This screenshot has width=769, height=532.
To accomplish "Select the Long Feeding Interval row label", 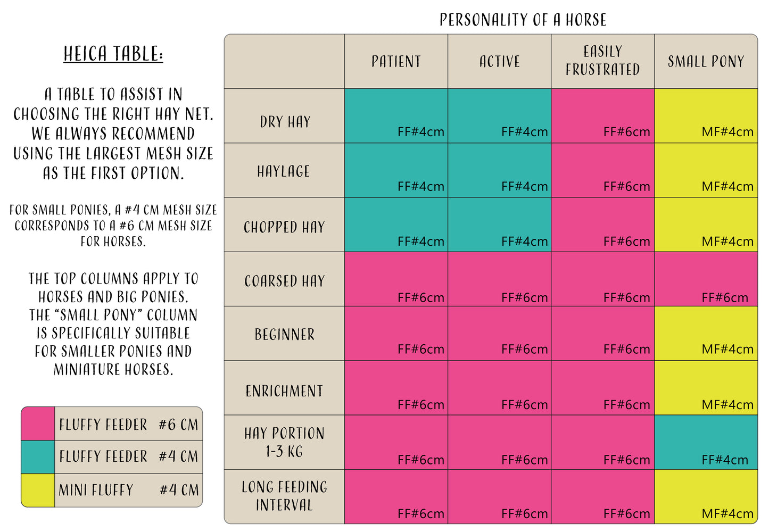I will click(x=284, y=496).
